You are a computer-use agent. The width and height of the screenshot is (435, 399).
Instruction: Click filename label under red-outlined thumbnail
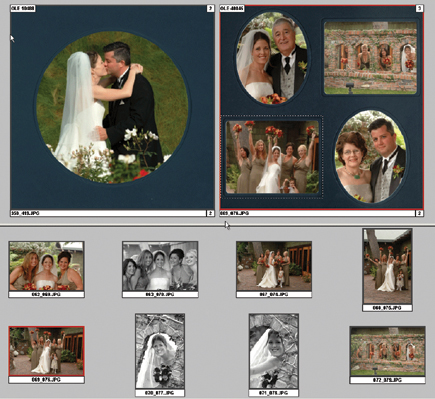point(46,380)
